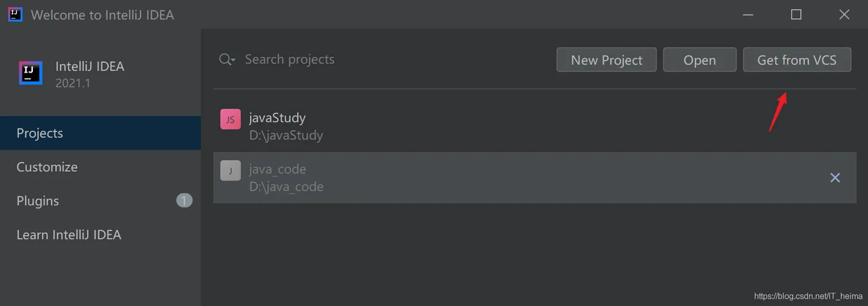Choose Get from VCS
868x306 pixels.
pos(797,60)
